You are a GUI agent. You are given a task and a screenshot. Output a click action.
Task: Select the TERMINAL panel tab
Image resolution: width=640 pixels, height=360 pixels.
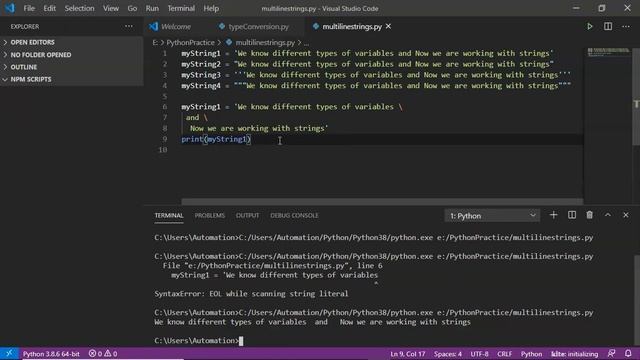click(x=169, y=216)
